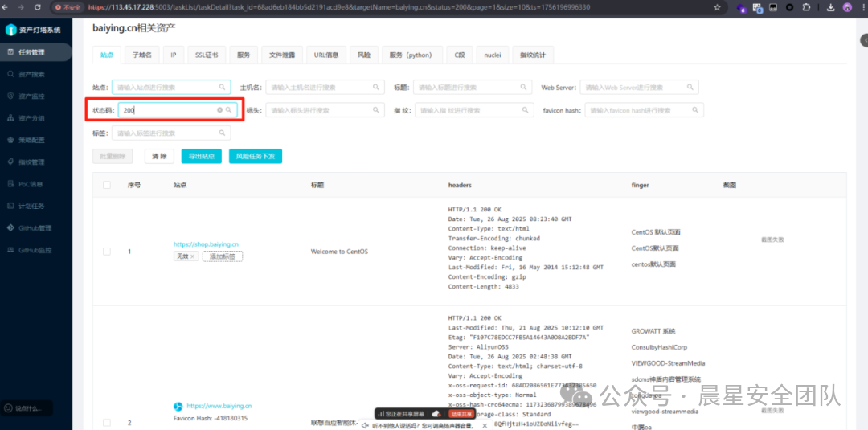Open the browser extensions puzzle icon
The image size is (868, 430).
pyautogui.click(x=806, y=7)
